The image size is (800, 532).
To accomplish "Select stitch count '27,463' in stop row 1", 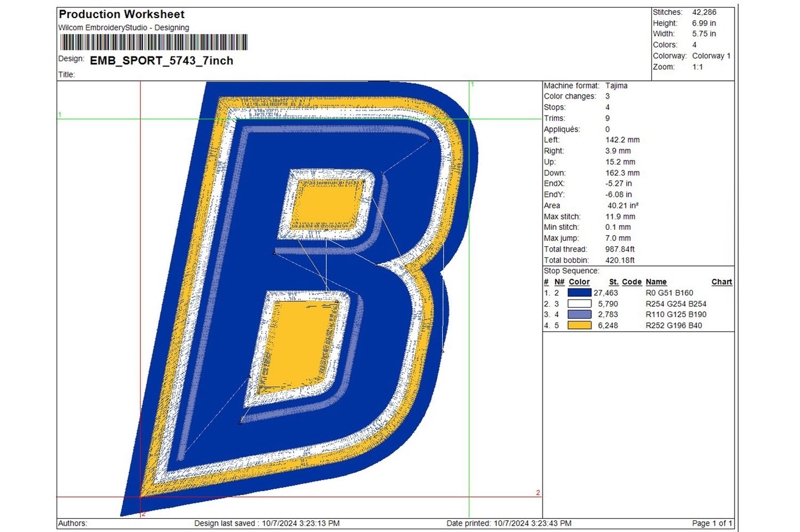I will click(606, 293).
